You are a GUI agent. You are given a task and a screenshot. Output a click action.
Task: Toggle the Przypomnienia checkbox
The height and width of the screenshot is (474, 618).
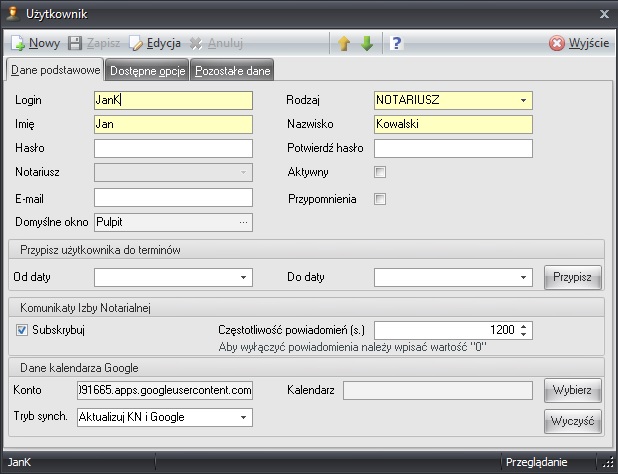pyautogui.click(x=380, y=199)
